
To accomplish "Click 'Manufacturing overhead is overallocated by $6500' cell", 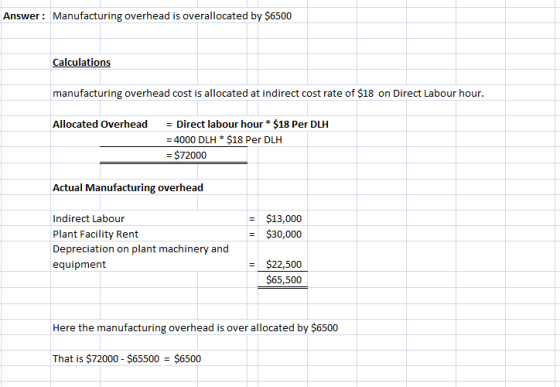I will point(172,16).
